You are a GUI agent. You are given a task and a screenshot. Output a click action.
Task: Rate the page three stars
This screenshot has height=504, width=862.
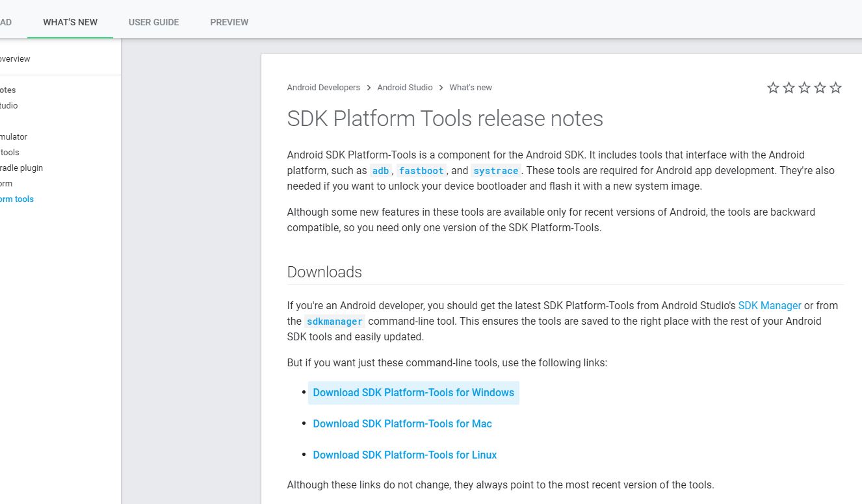[804, 88]
